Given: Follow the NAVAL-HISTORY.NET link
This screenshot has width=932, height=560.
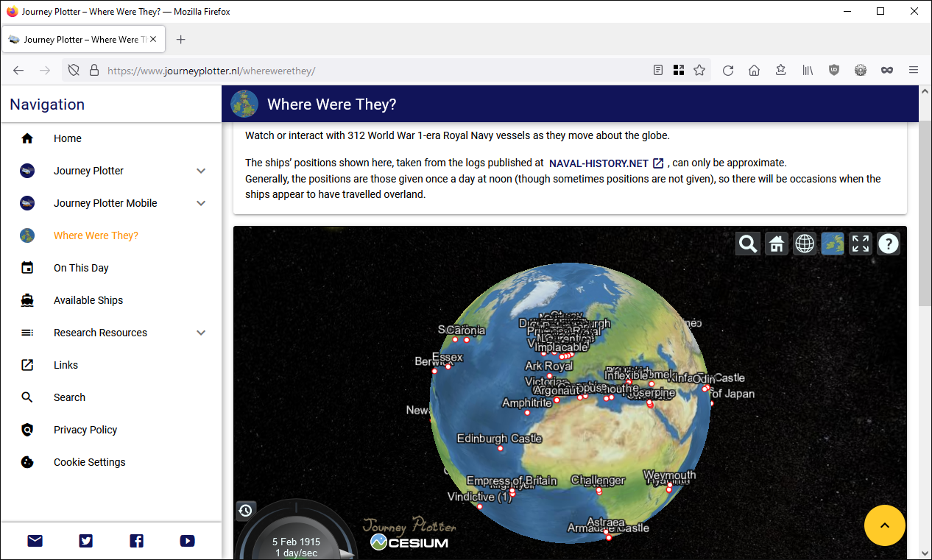Looking at the screenshot, I should (x=606, y=163).
